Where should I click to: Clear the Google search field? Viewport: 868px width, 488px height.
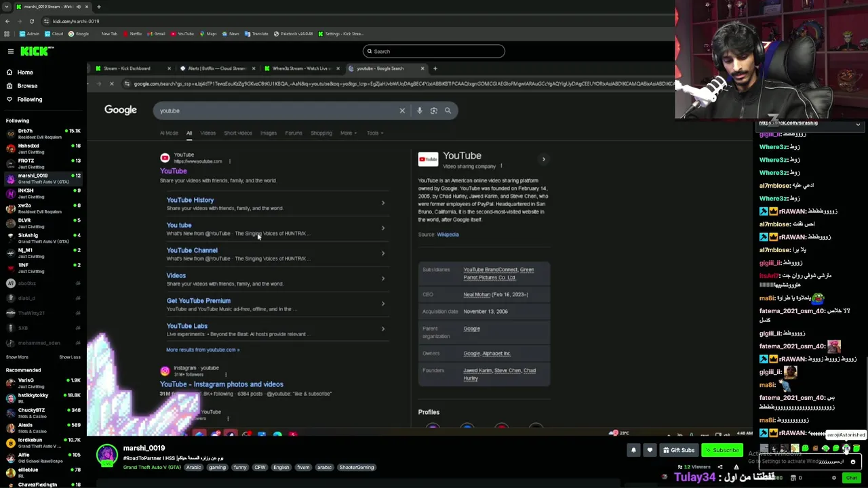[x=402, y=110]
